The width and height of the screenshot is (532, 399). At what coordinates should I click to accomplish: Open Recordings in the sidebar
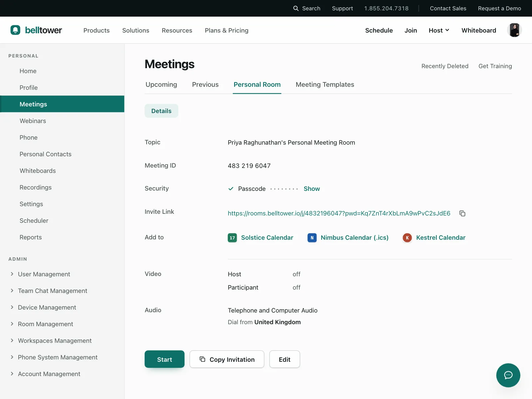point(62,188)
